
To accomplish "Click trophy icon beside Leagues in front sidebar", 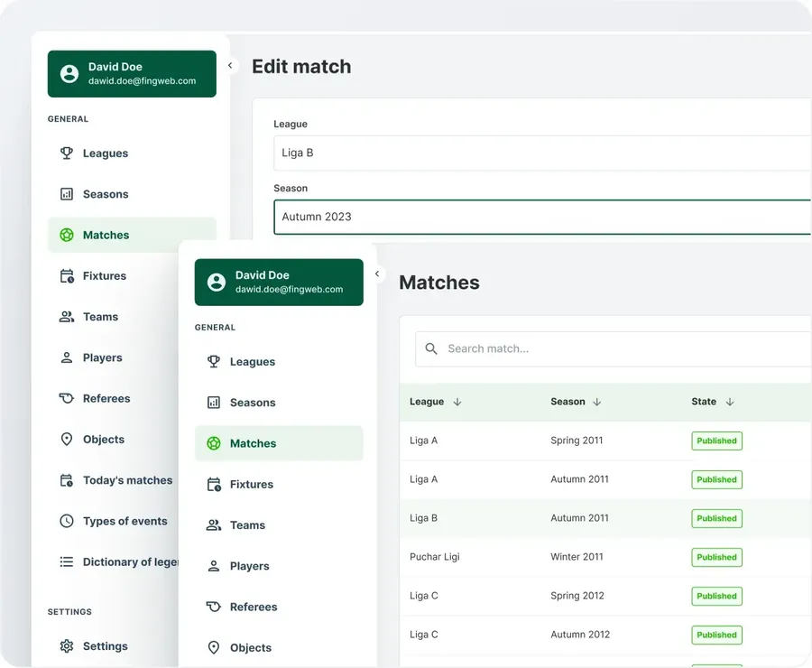I will coord(214,362).
